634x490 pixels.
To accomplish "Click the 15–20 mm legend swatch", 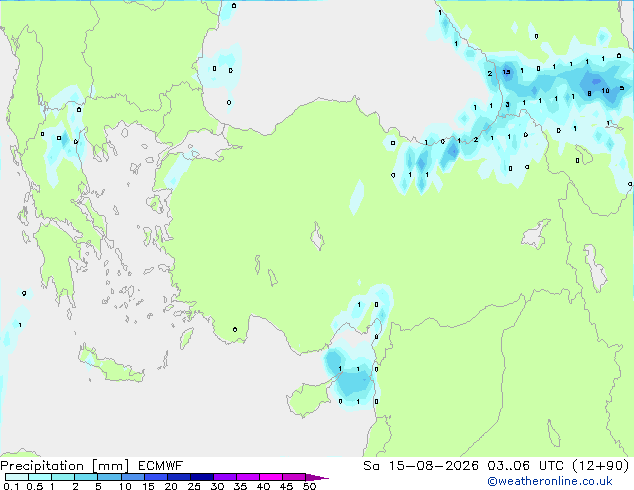I will pos(155,477).
